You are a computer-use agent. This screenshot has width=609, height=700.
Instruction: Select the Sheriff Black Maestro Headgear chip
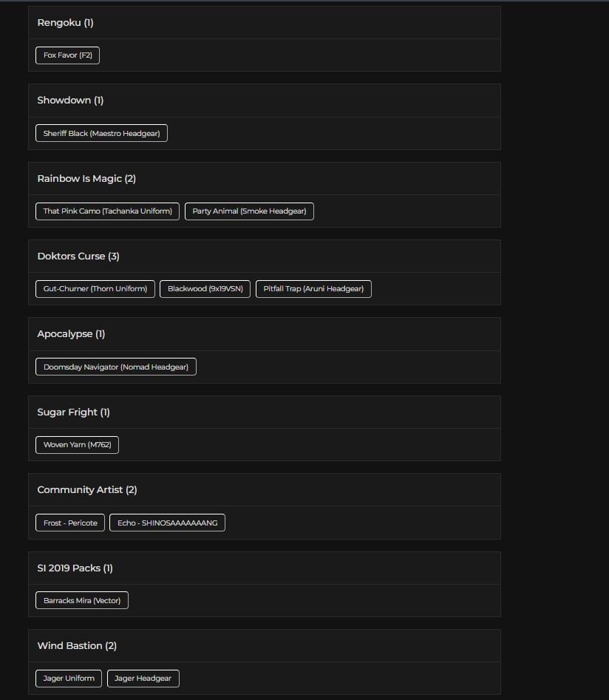tap(101, 133)
